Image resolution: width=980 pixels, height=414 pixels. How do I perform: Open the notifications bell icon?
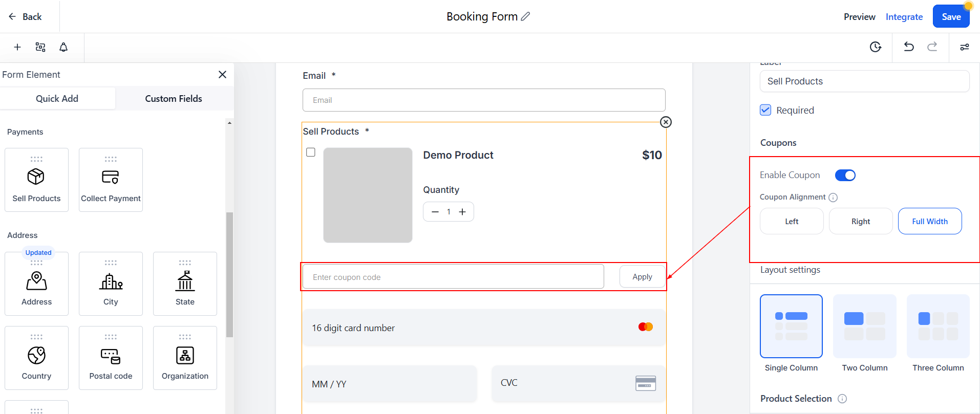click(x=63, y=47)
